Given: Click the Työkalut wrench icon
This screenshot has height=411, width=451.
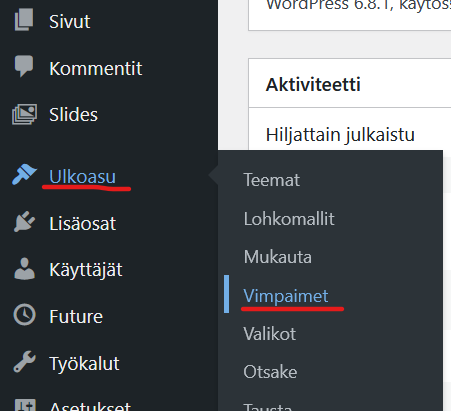Looking at the screenshot, I should click(24, 361).
